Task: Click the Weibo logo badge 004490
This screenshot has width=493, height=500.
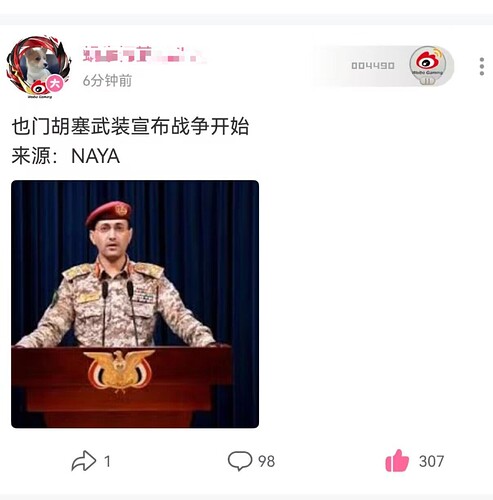Action: (428, 65)
